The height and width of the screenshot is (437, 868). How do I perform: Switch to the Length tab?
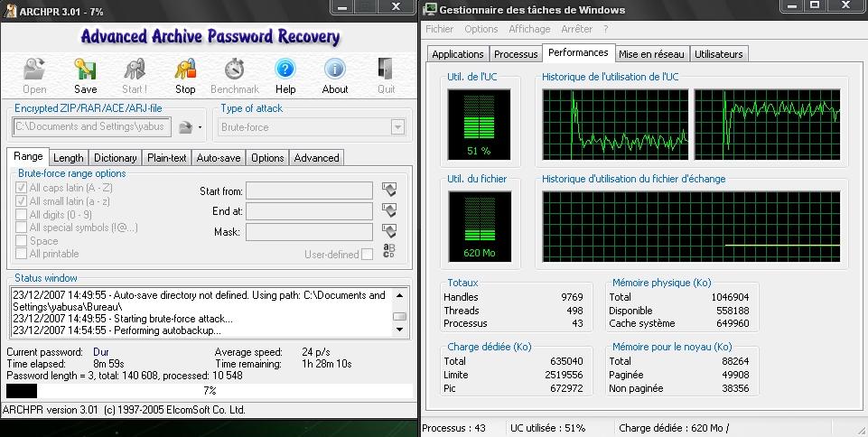[x=68, y=158]
